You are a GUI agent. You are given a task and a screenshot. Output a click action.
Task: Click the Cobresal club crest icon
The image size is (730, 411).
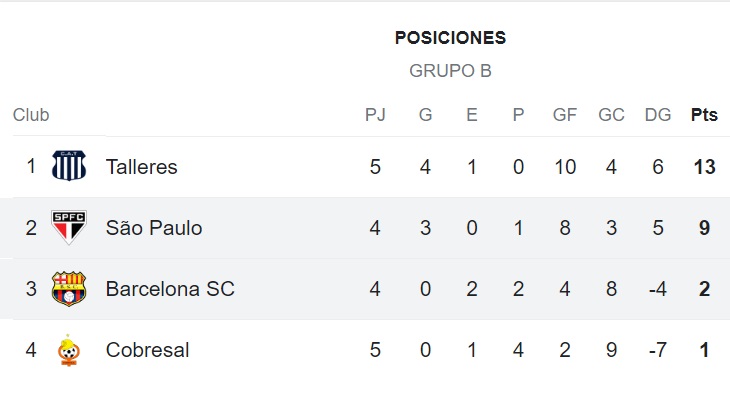click(x=69, y=350)
